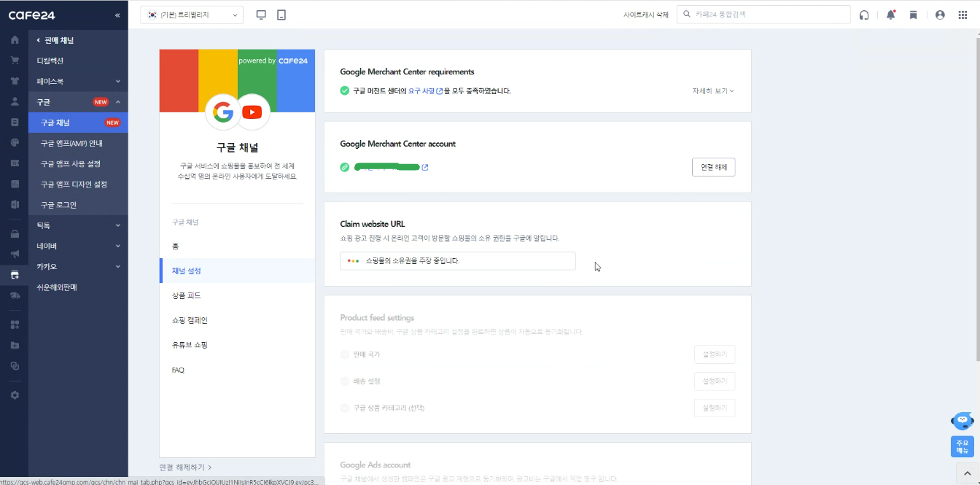Click the gear settings icon
The width and height of the screenshot is (980, 485).
point(15,395)
